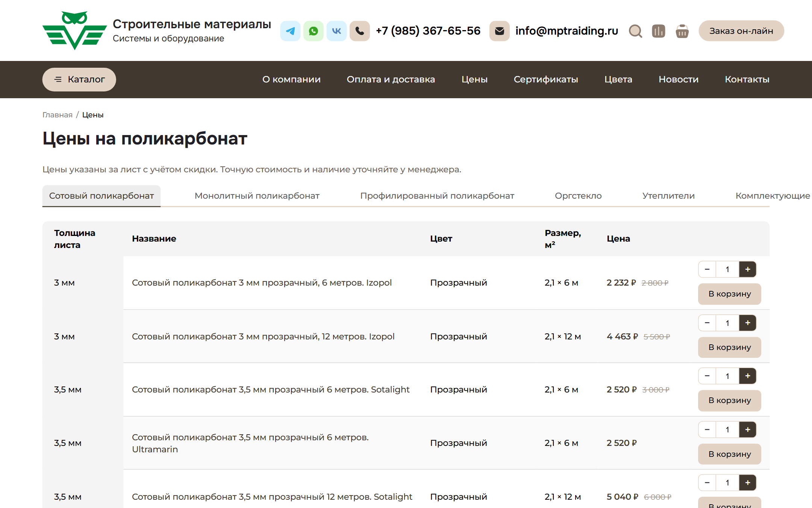Open the Каталог menu button
Image resolution: width=812 pixels, height=508 pixels.
pos(79,79)
